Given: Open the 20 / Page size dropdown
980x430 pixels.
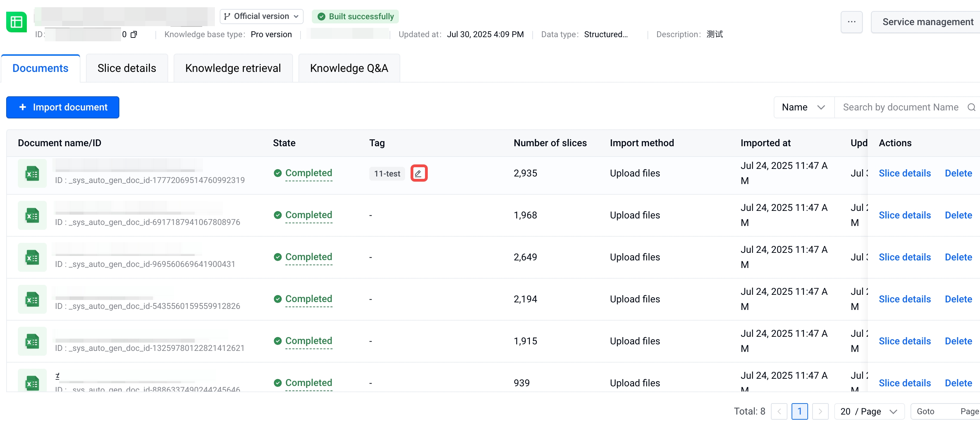Looking at the screenshot, I should point(869,411).
